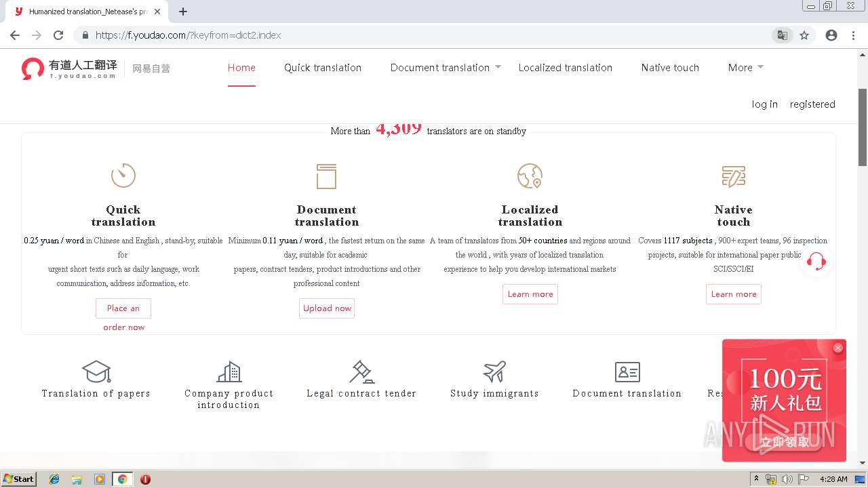Click the Localized translation card heading
Viewport: 868px width, 488px height.
(x=530, y=216)
